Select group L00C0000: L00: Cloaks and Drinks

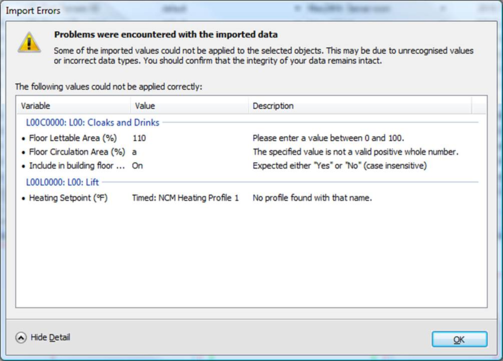click(93, 123)
